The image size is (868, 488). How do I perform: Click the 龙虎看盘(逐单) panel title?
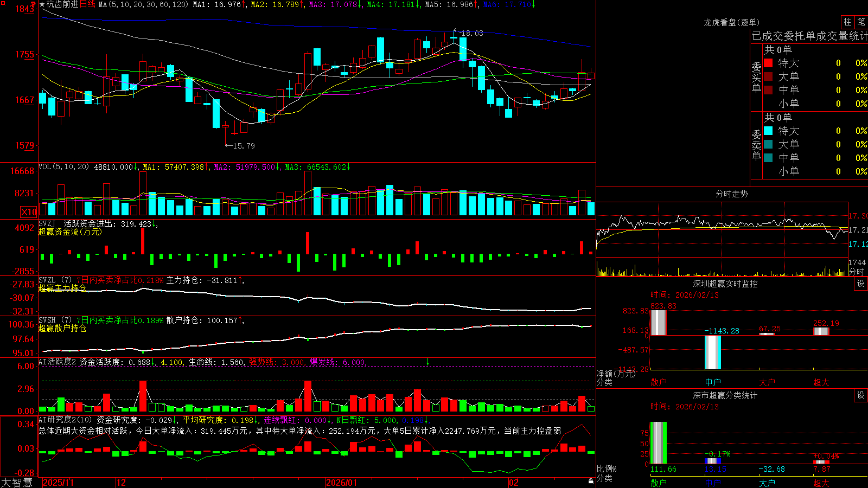732,22
